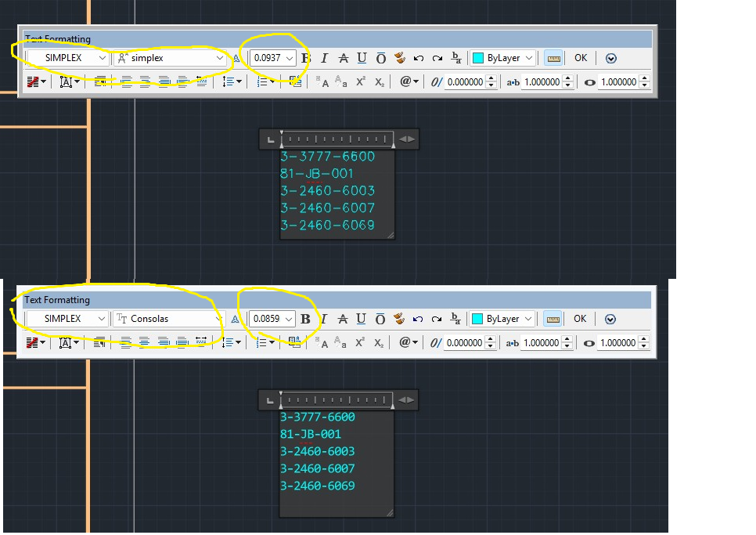Center-align text in the Consolas-font toolbar

pyautogui.click(x=144, y=342)
